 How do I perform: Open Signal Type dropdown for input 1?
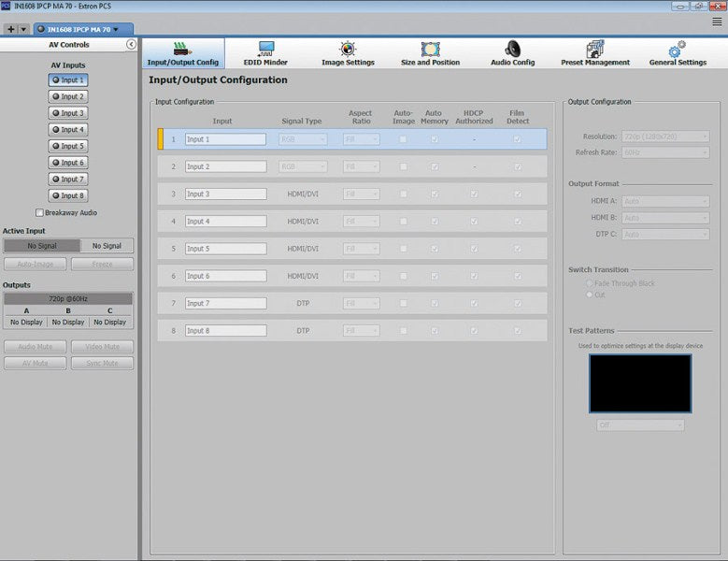303,139
